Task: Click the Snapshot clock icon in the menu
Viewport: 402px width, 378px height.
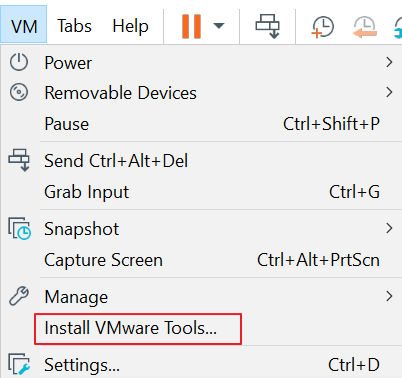Action: click(x=19, y=228)
